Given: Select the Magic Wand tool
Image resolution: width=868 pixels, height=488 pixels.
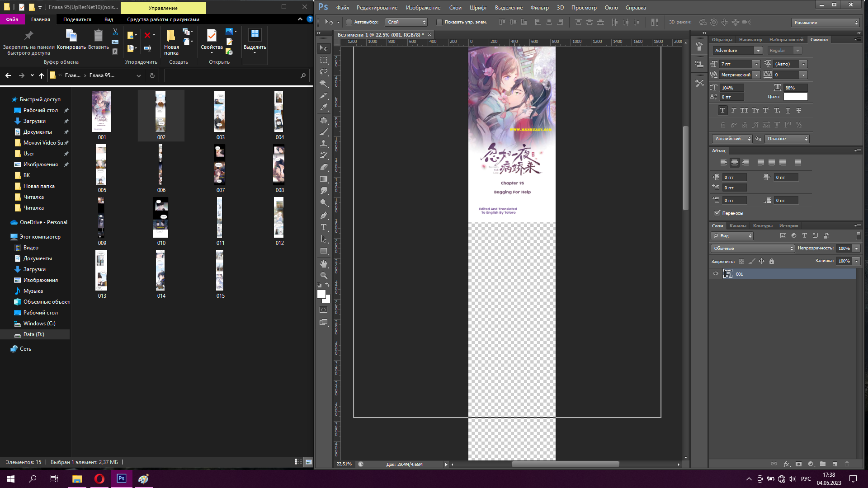Looking at the screenshot, I should pyautogui.click(x=324, y=84).
